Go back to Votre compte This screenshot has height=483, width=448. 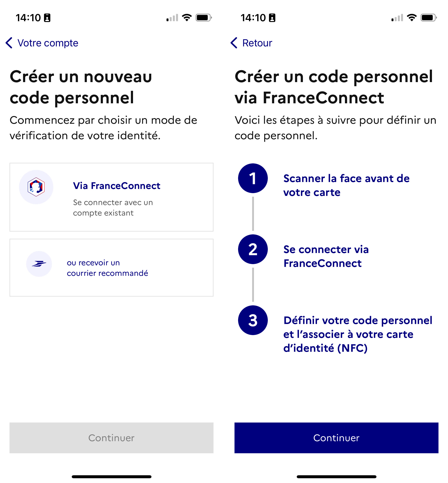[x=42, y=43]
